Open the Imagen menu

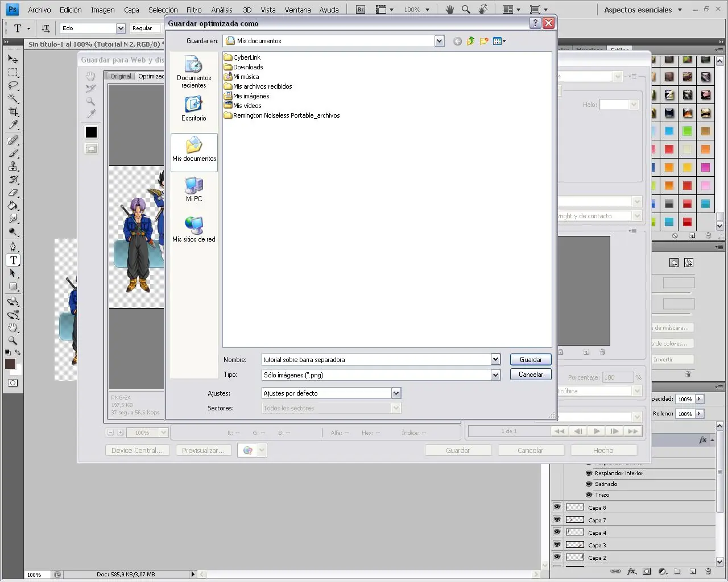click(103, 10)
